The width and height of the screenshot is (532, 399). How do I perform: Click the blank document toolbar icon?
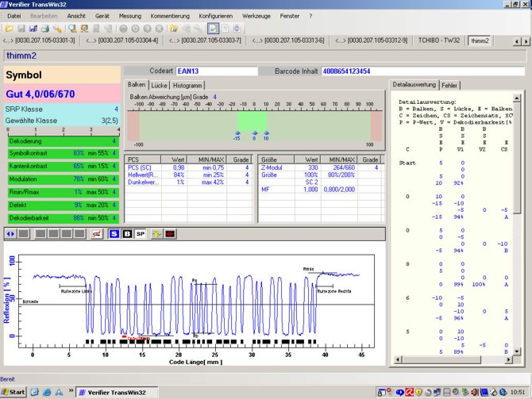point(225,29)
